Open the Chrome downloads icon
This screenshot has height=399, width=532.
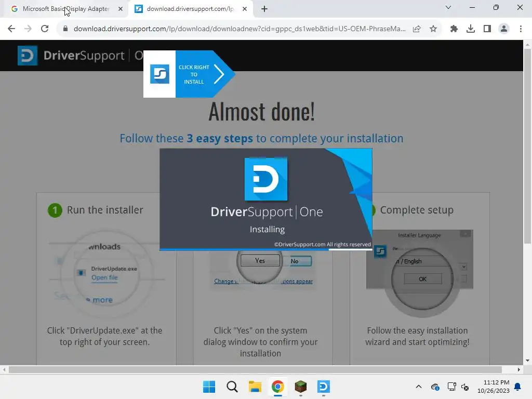pyautogui.click(x=471, y=29)
